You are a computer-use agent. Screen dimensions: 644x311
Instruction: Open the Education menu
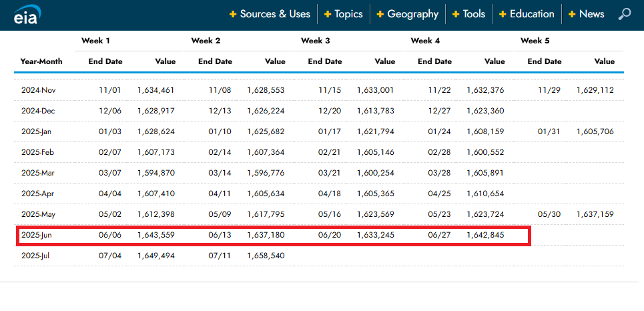pos(532,14)
